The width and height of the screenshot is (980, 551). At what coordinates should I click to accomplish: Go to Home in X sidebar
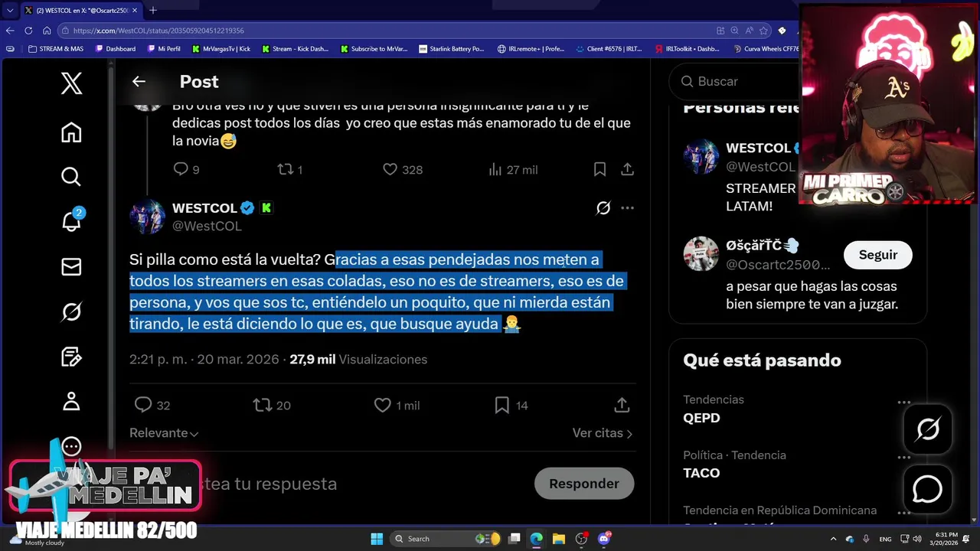[71, 132]
